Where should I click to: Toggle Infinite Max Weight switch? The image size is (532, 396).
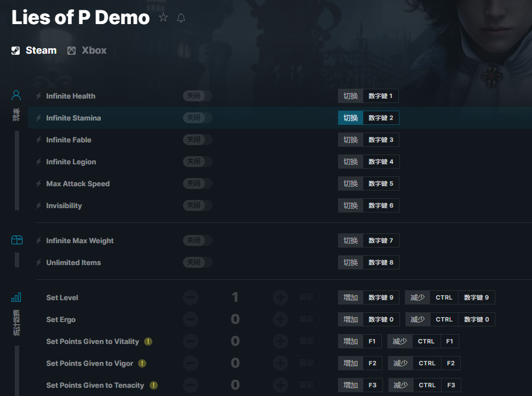198,240
